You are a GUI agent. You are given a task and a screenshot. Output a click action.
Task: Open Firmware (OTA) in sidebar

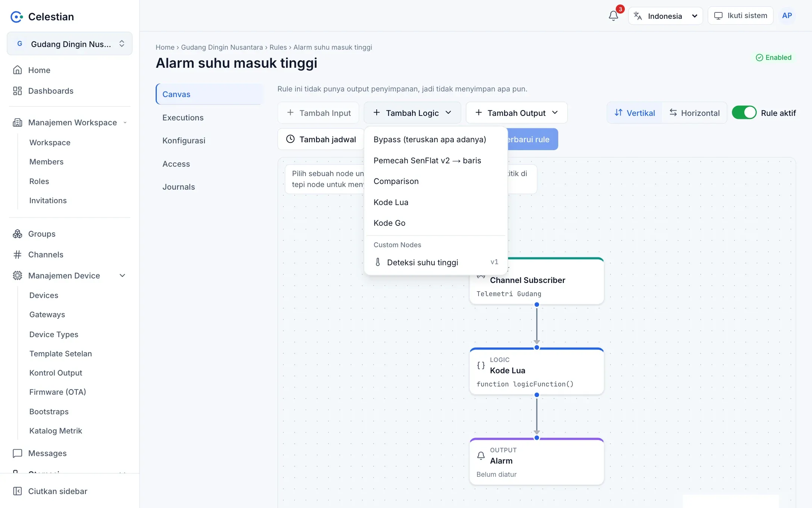click(58, 392)
